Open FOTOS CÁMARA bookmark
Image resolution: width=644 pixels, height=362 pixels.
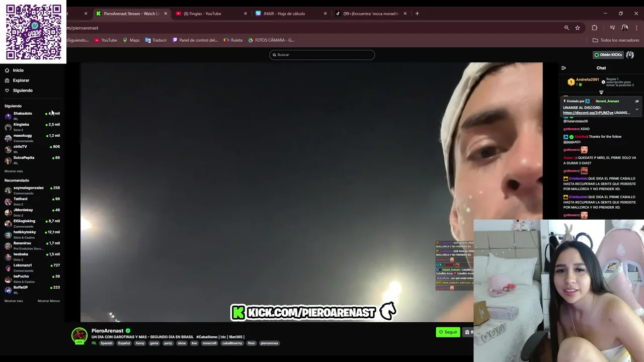point(271,40)
